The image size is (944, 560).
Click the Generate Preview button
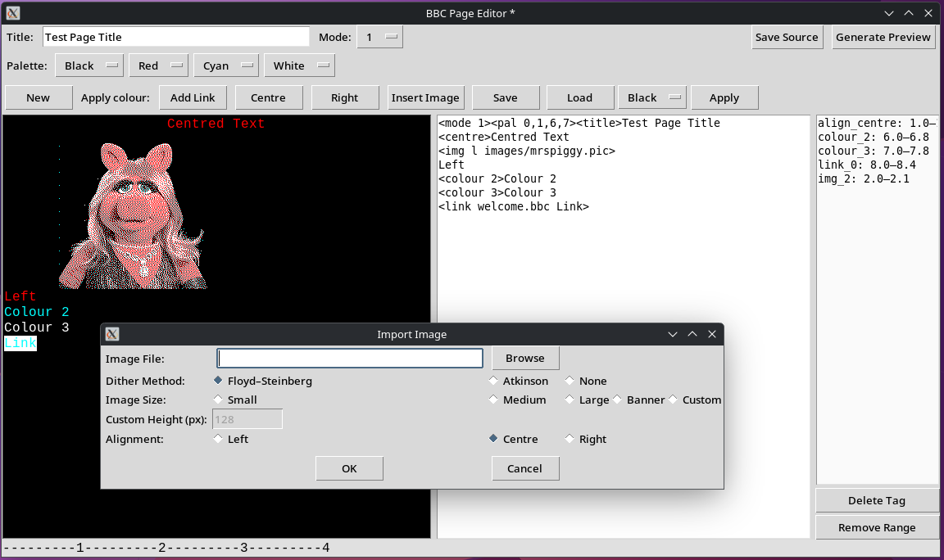coord(883,38)
